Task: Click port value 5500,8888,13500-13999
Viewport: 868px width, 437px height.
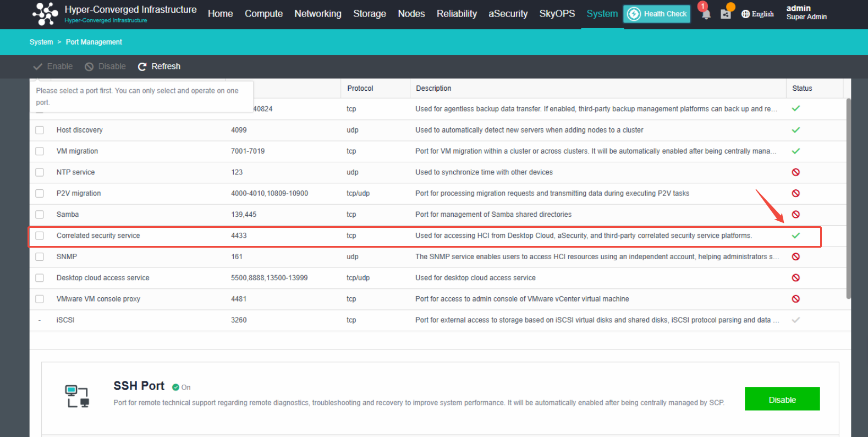Action: [269, 278]
